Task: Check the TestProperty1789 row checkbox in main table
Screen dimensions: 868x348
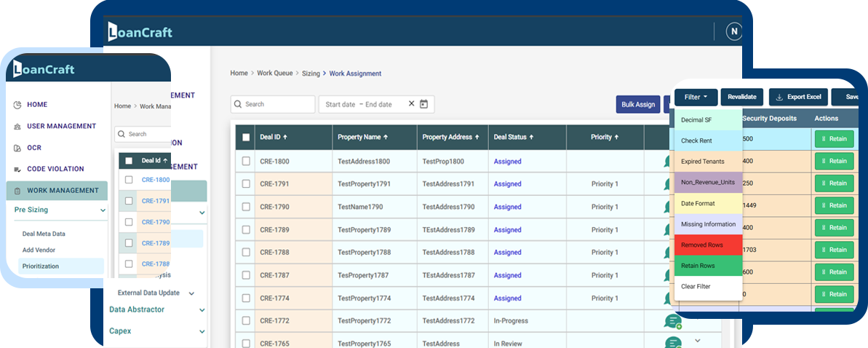Action: click(x=247, y=229)
